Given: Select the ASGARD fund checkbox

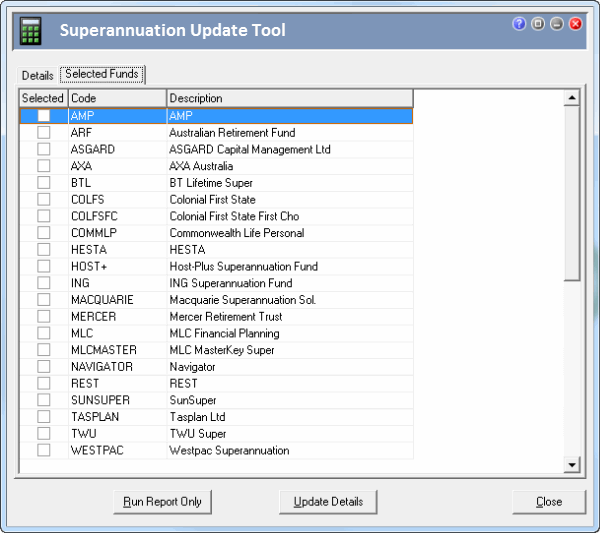Looking at the screenshot, I should click(x=44, y=149).
